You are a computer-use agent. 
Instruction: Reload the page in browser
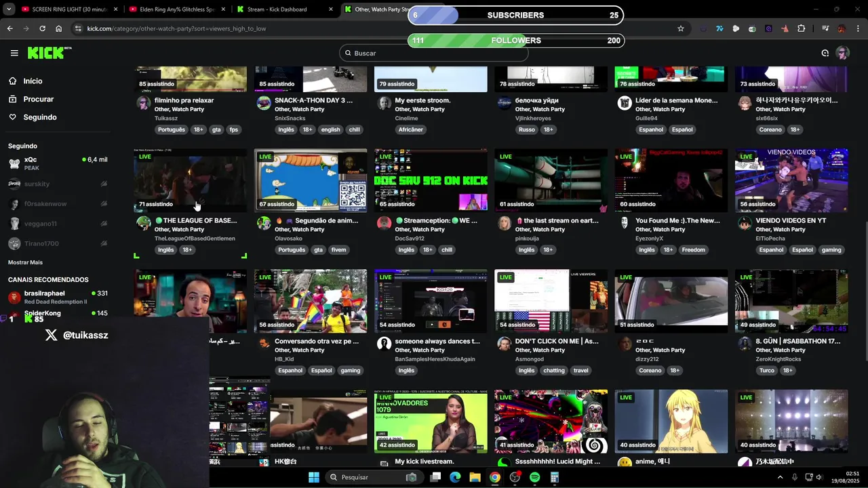pos(42,28)
